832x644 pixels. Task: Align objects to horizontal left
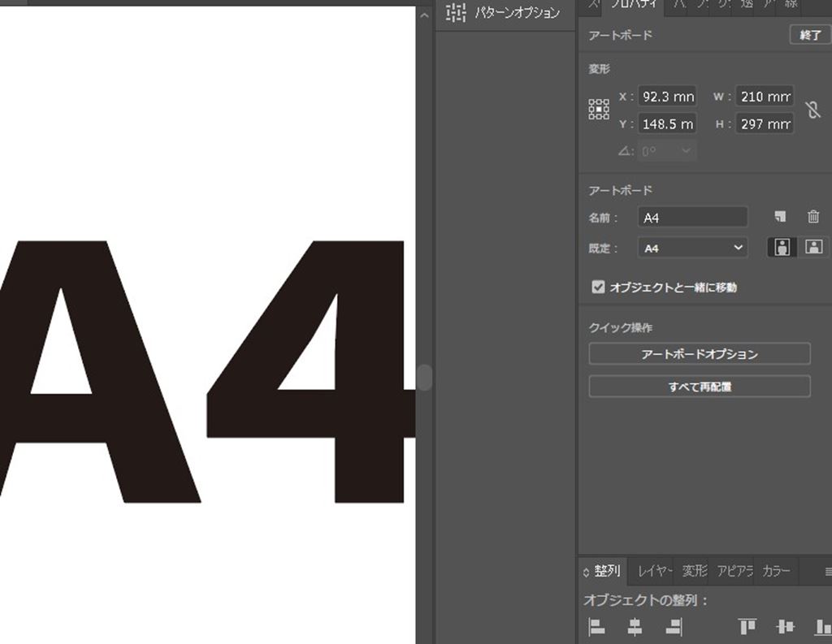pos(597,626)
